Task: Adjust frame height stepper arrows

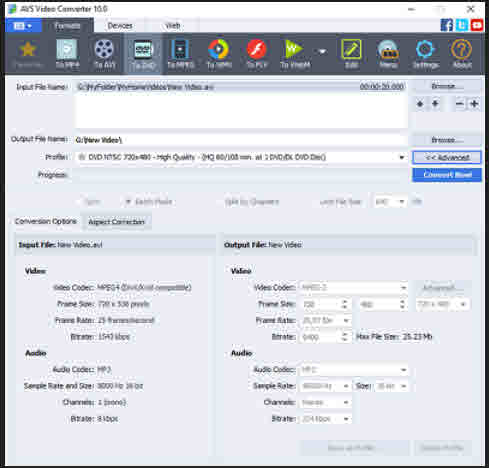Action: click(402, 304)
